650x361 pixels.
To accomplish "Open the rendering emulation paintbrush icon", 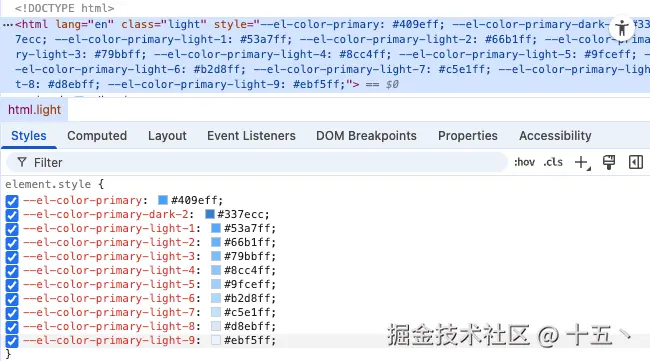I will (x=609, y=162).
